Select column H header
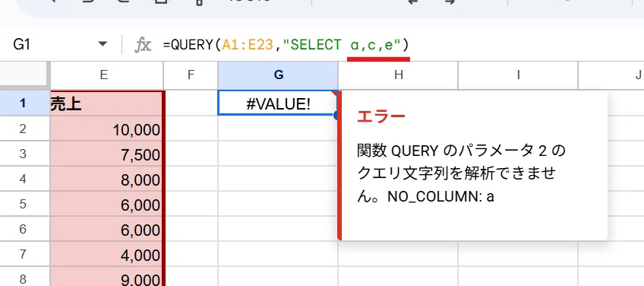The image size is (644, 286). pos(398,75)
